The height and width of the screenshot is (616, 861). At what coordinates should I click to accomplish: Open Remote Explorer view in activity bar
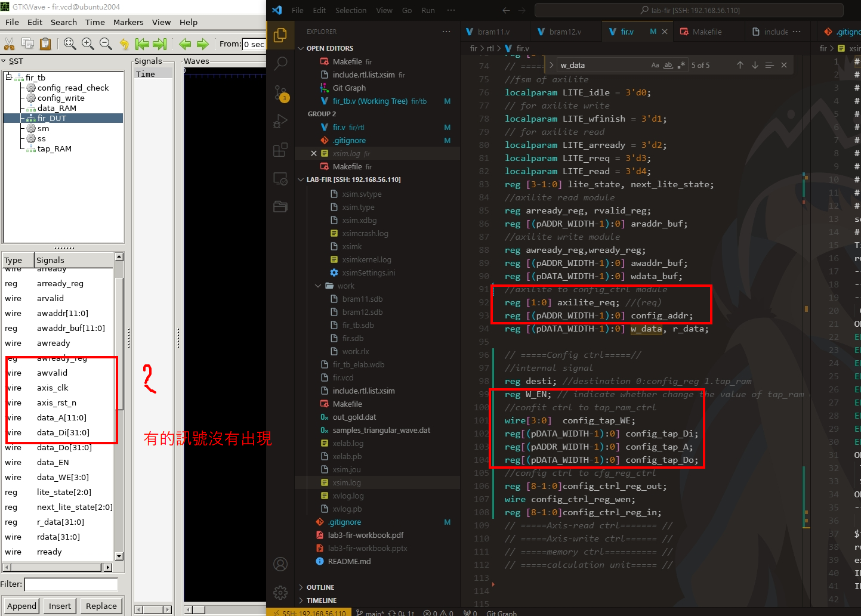click(280, 178)
